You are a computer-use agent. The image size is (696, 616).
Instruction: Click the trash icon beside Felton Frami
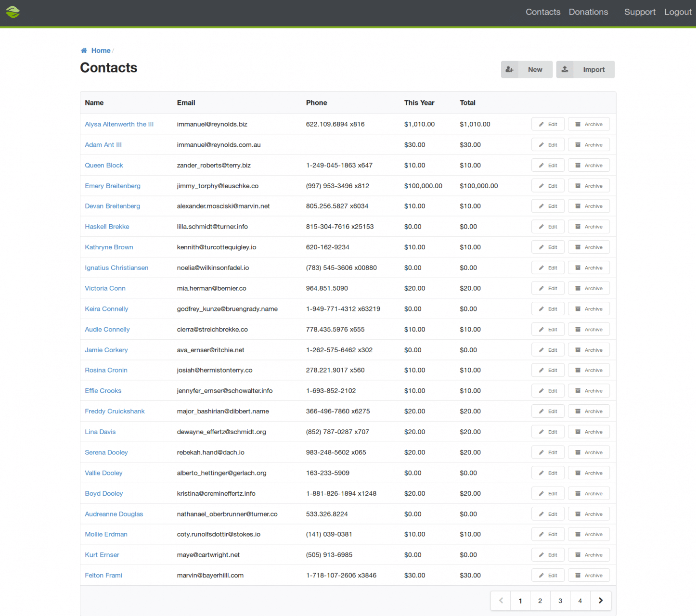tap(578, 575)
